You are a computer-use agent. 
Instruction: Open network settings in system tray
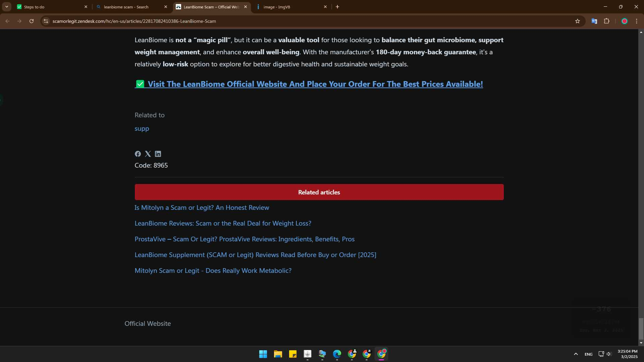coord(601,354)
